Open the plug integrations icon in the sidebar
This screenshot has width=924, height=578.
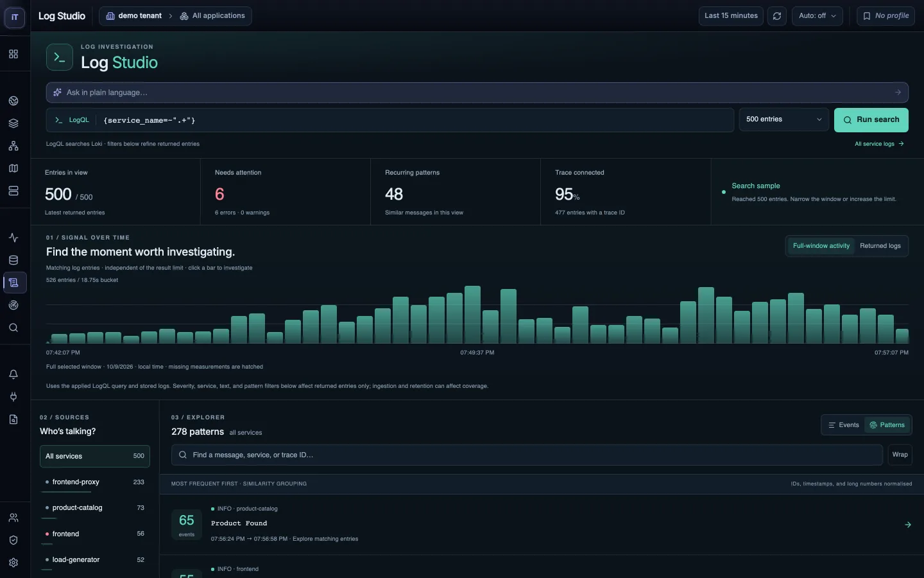(x=13, y=397)
